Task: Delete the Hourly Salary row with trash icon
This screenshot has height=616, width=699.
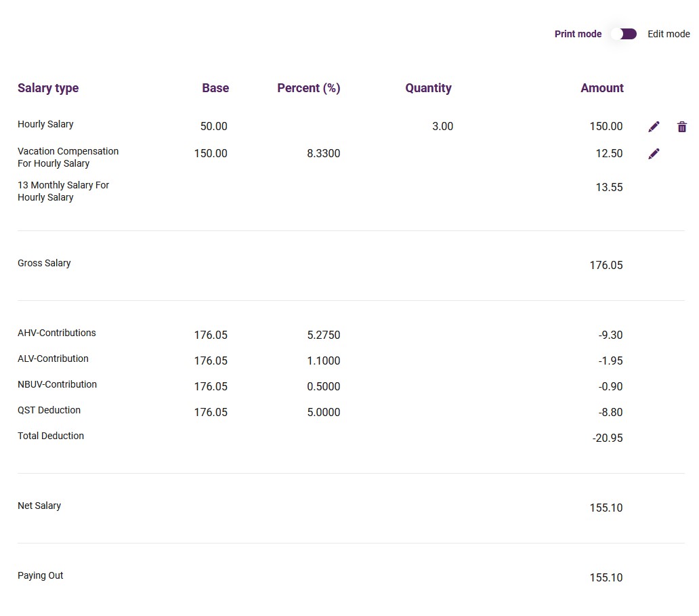Action: (x=681, y=127)
